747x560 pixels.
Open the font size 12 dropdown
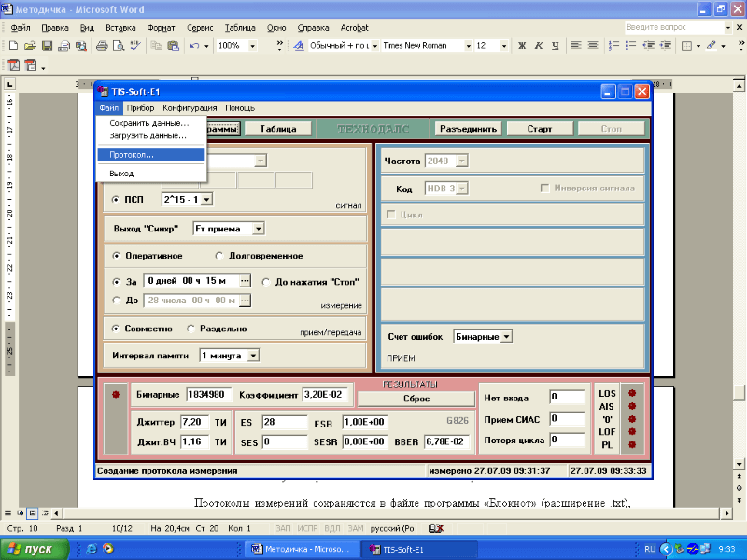click(504, 46)
